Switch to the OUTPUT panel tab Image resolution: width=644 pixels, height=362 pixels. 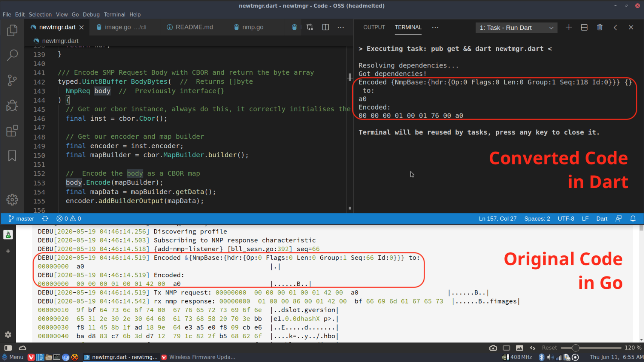[x=374, y=28]
